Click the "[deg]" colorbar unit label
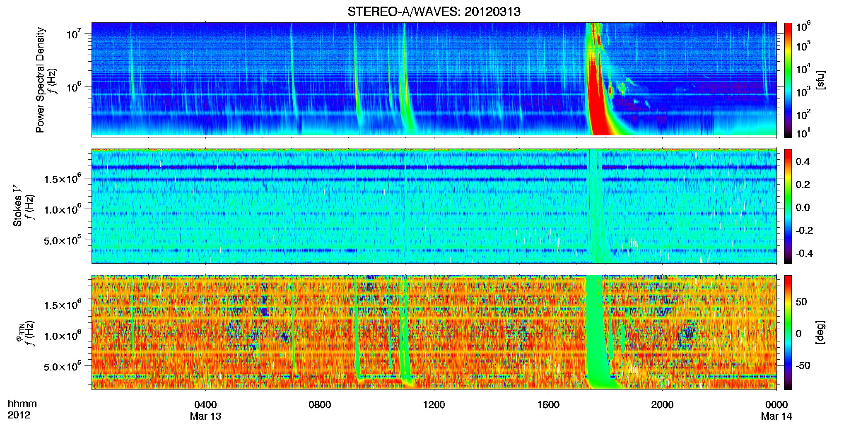 click(x=820, y=332)
